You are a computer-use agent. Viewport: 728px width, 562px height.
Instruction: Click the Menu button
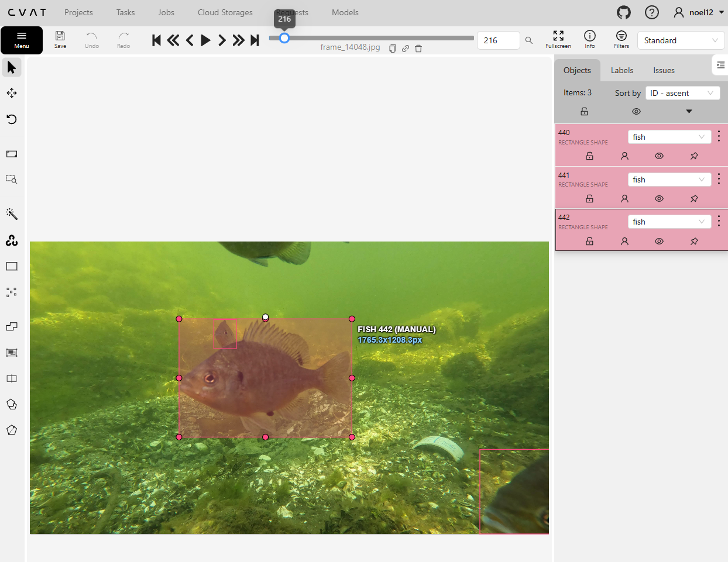click(22, 40)
